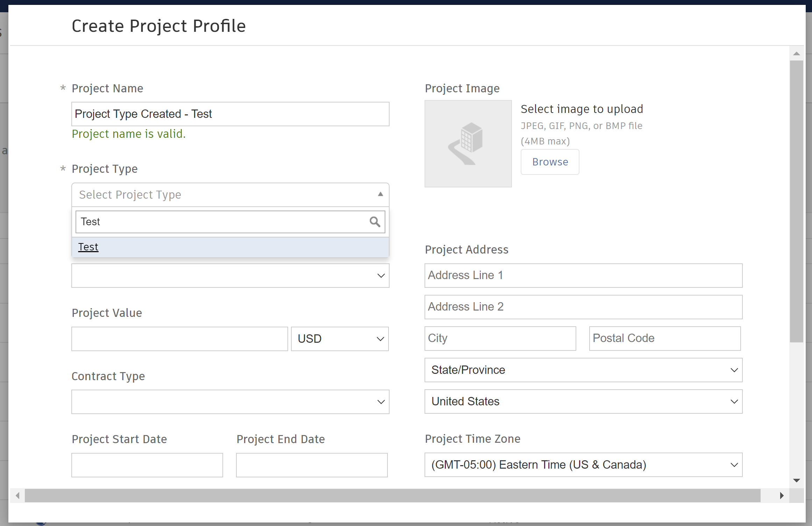Click the Browse button to upload image
The width and height of the screenshot is (812, 526).
point(550,162)
